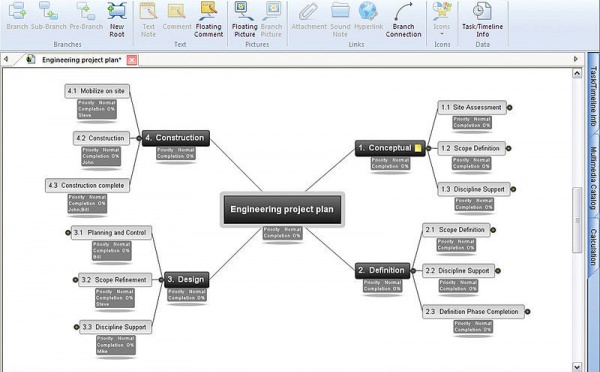The height and width of the screenshot is (372, 600).
Task: Toggle the 3.1 Planning and Control handle
Action: (68, 232)
